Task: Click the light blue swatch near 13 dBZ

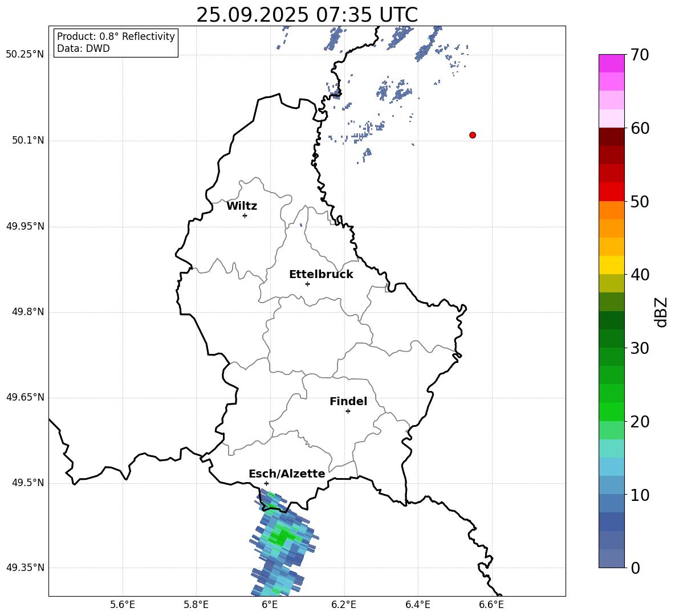Action: [x=611, y=466]
